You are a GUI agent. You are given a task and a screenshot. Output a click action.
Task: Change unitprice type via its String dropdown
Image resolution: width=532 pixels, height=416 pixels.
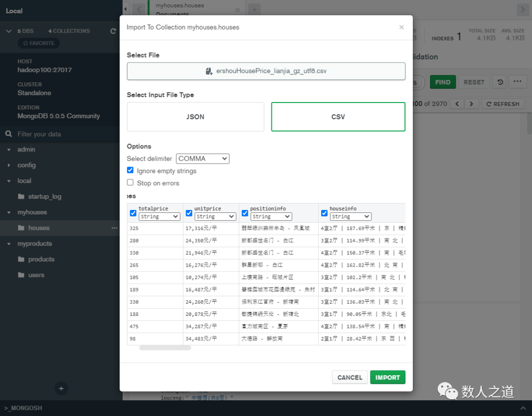[x=215, y=216]
